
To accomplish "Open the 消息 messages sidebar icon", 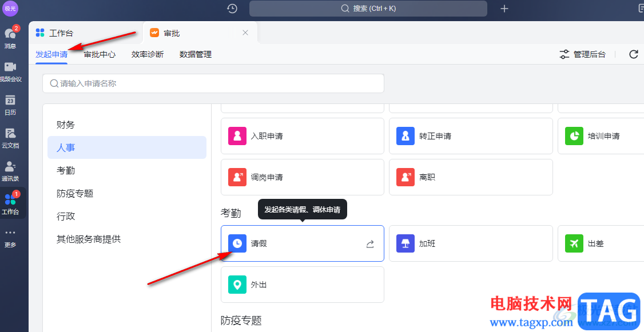I will coord(10,37).
